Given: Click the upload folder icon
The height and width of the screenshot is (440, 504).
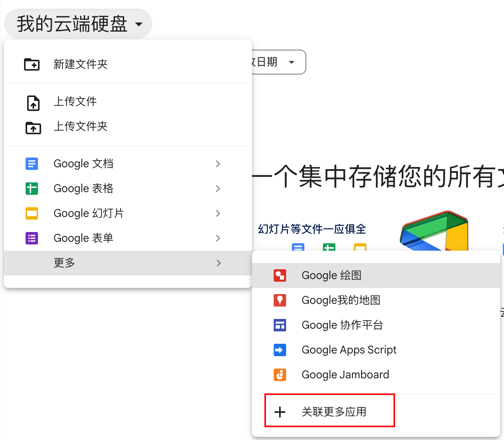Looking at the screenshot, I should (33, 128).
